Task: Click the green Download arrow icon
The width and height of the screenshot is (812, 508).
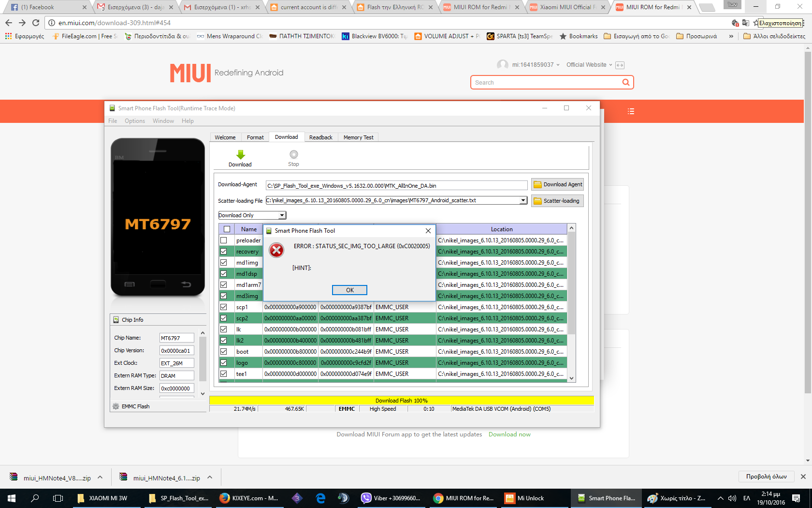Action: click(x=240, y=155)
